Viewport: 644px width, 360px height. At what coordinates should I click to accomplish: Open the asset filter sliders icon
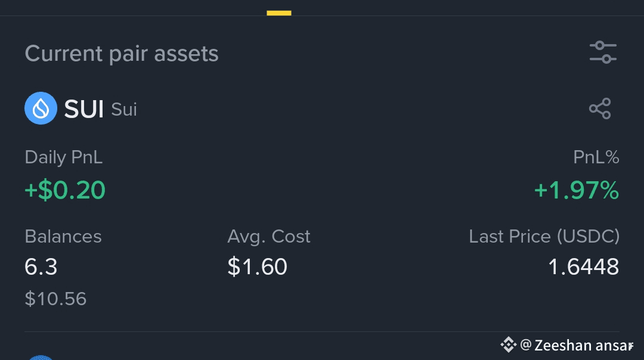[603, 53]
